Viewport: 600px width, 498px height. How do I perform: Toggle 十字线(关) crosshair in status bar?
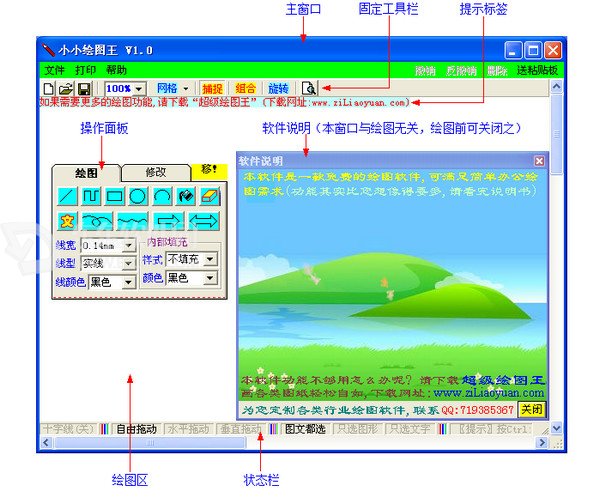point(68,429)
